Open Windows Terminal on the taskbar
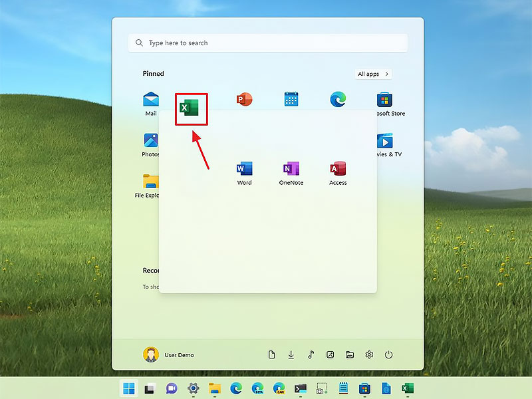Image resolution: width=532 pixels, height=399 pixels. click(301, 388)
